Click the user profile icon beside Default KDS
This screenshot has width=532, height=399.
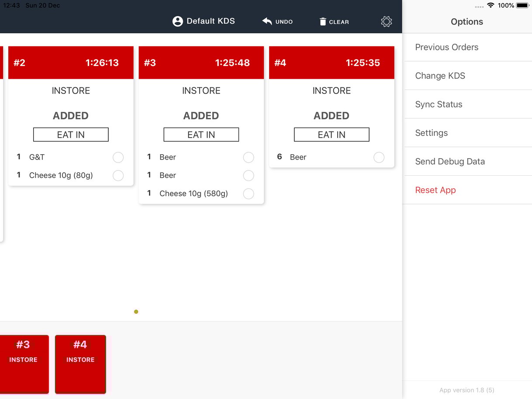[x=177, y=21]
